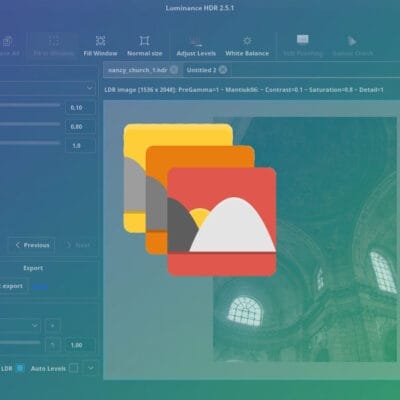This screenshot has width=400, height=400.
Task: Open the White Balance tool
Action: pyautogui.click(x=247, y=41)
